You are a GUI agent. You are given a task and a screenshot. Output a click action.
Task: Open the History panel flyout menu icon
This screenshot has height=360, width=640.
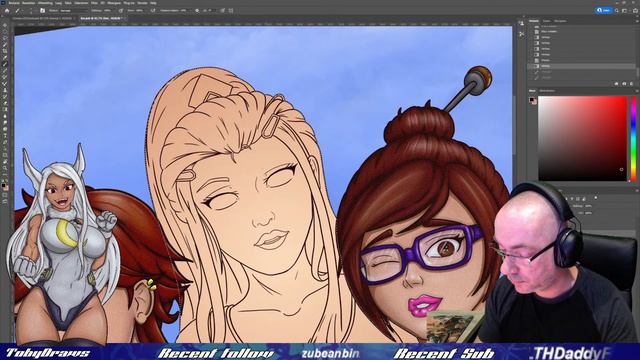pyautogui.click(x=636, y=21)
